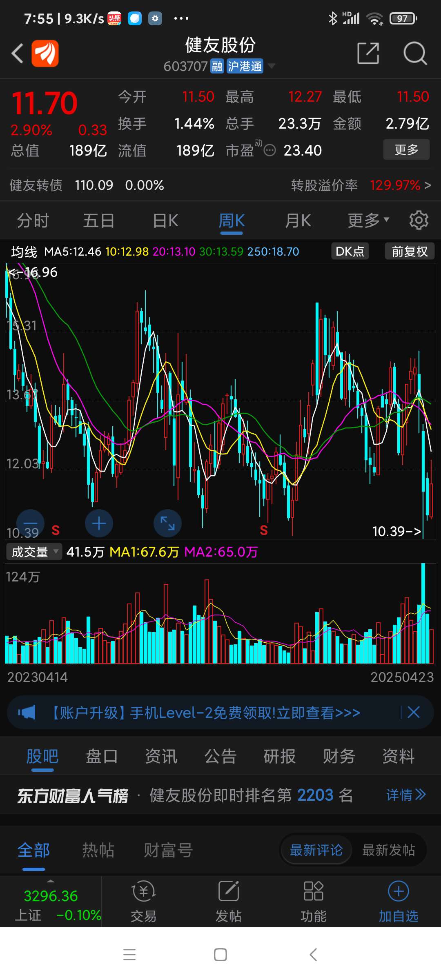Tap the 3296.36 index value
Image resolution: width=441 pixels, height=980 pixels.
point(51,896)
